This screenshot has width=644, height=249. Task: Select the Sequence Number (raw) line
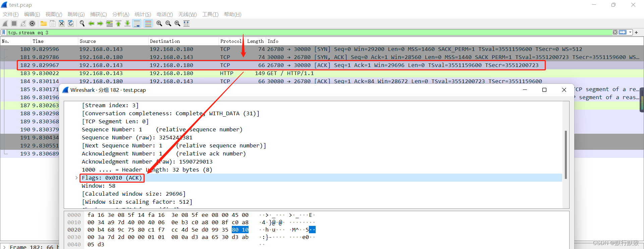tap(137, 138)
